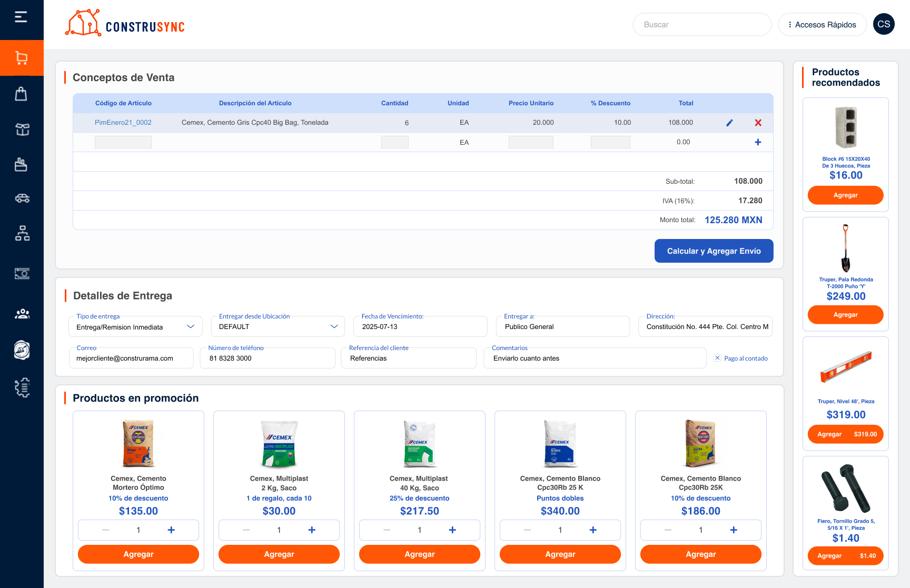Viewport: 910px width, 588px height.
Task: Decrease quantity for Cemento Blanco Cpc30Rb 25 K
Action: click(528, 530)
